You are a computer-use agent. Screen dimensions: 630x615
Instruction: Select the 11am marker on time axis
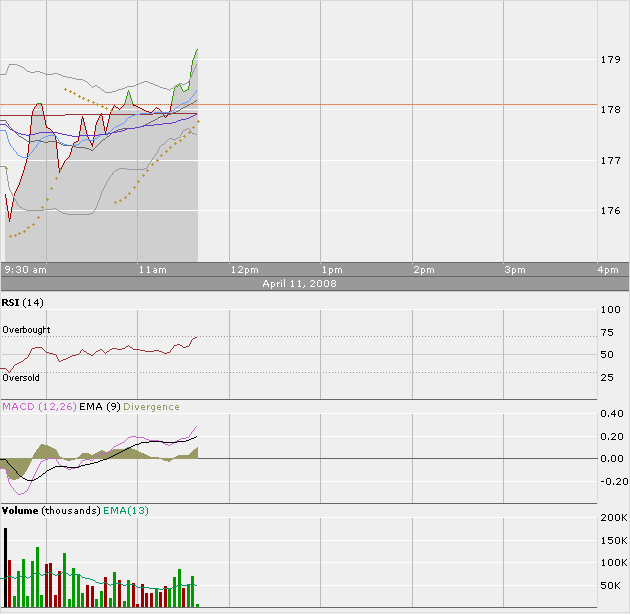[x=152, y=270]
